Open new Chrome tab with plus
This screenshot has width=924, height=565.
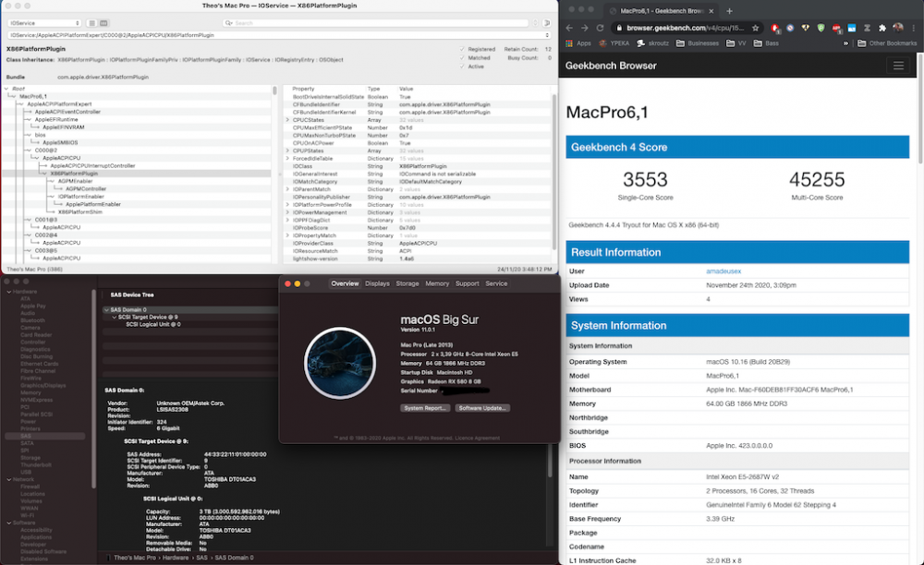(x=729, y=10)
